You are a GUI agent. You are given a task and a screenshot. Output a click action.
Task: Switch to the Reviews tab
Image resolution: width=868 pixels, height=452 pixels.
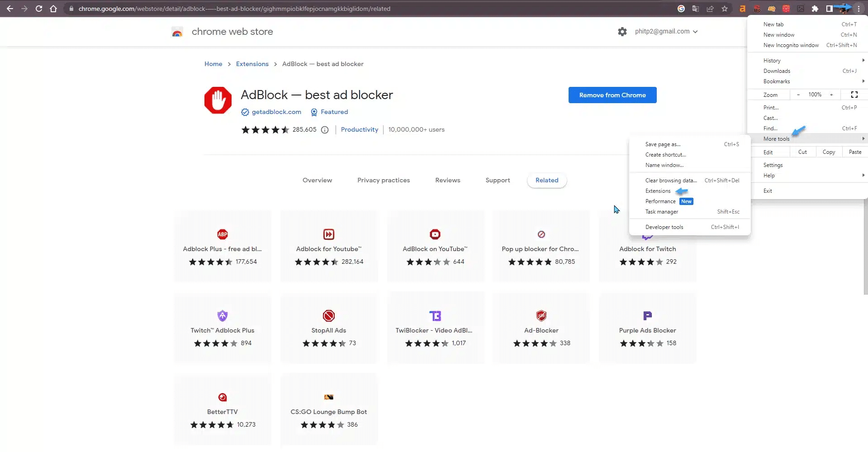coord(448,180)
